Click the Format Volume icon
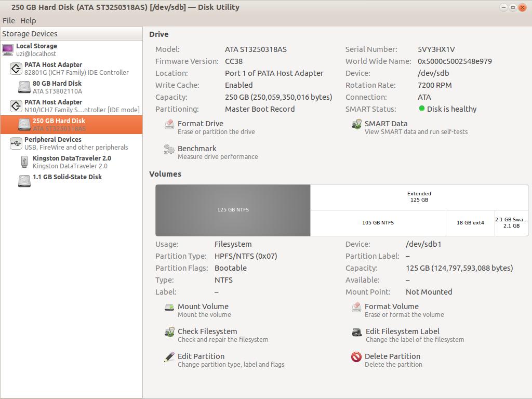Screen dimensions: 532x399 (356, 307)
